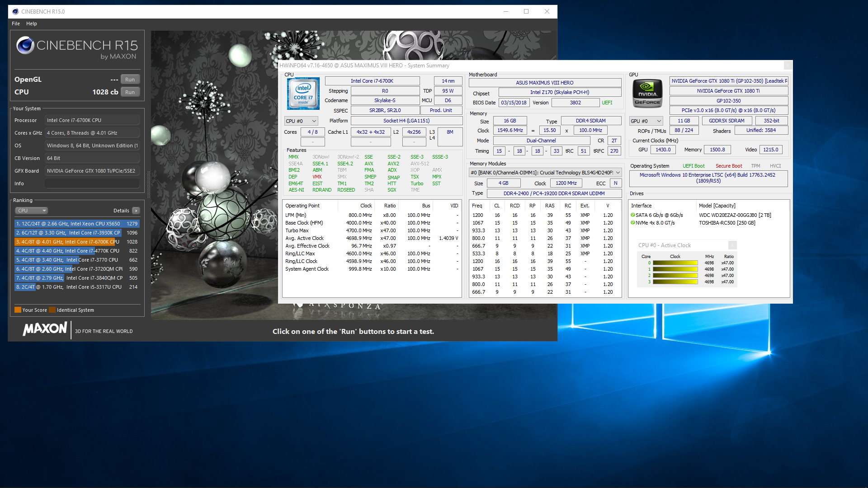Click green check icon beside NVMe 4x drive
This screenshot has width=868, height=488.
click(x=633, y=223)
